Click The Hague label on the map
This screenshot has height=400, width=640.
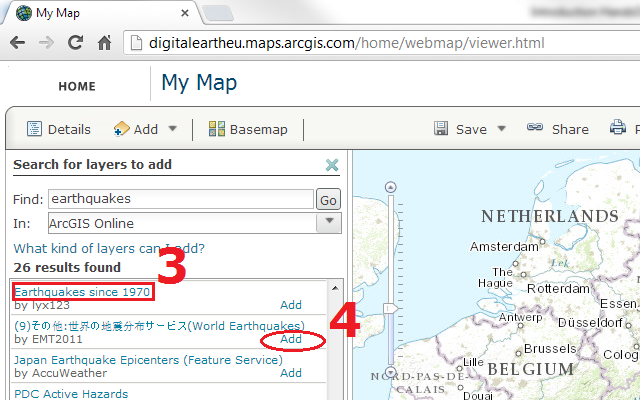tap(496, 278)
